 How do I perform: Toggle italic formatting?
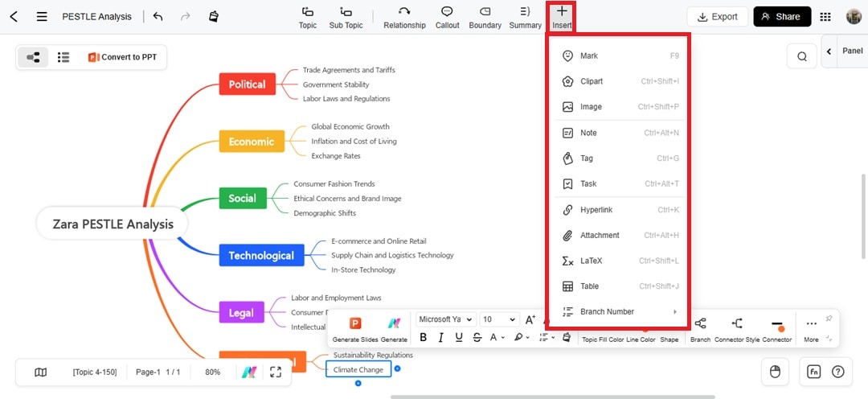tap(441, 337)
